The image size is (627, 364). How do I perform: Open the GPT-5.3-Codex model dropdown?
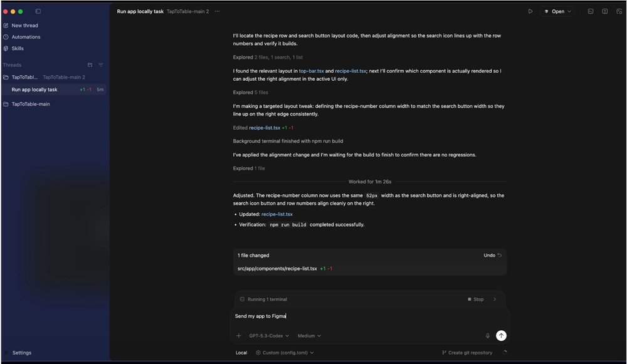click(268, 335)
